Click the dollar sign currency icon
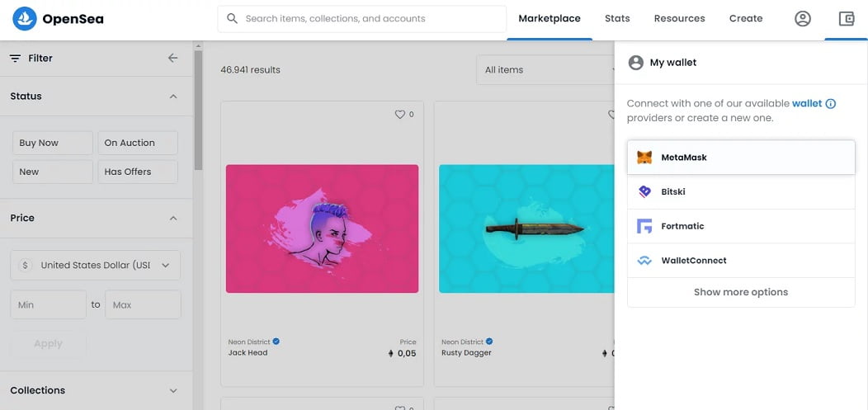This screenshot has width=868, height=410. click(x=25, y=265)
